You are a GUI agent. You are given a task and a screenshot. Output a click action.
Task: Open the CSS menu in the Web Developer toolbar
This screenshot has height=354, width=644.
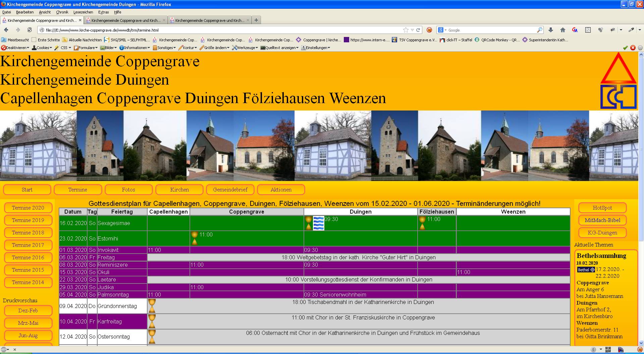point(63,47)
